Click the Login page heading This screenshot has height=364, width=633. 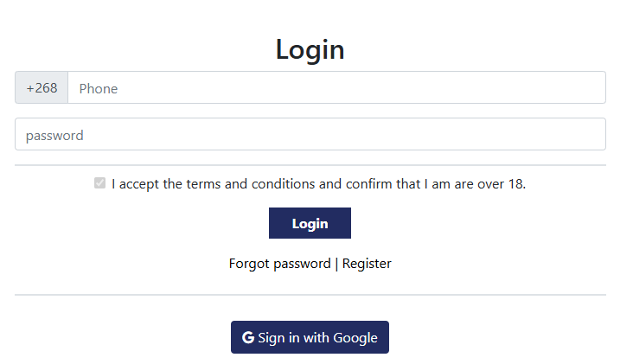(310, 49)
